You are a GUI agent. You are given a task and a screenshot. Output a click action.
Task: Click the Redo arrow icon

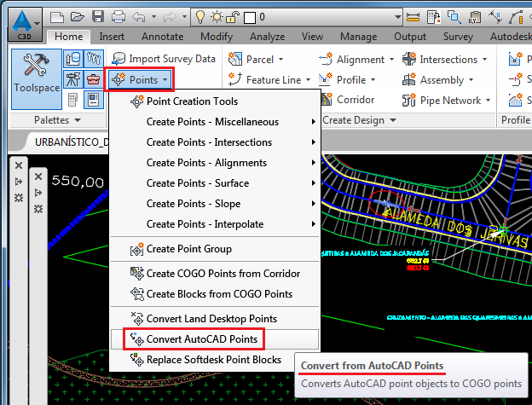pyautogui.click(x=170, y=16)
